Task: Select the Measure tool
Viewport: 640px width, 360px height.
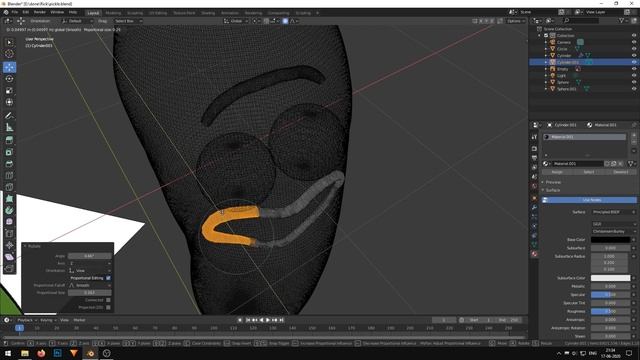Action: 9,127
